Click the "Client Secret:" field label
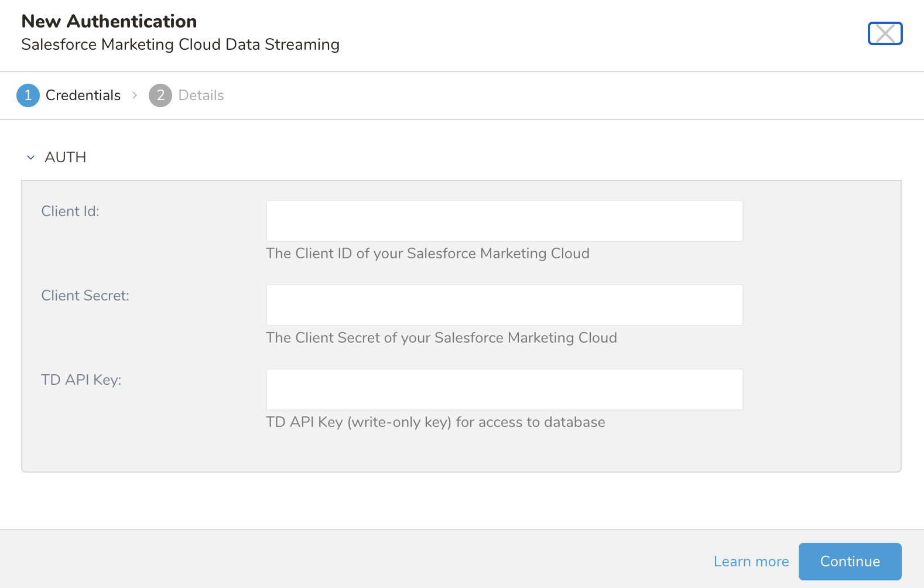Image resolution: width=924 pixels, height=588 pixels. click(85, 296)
